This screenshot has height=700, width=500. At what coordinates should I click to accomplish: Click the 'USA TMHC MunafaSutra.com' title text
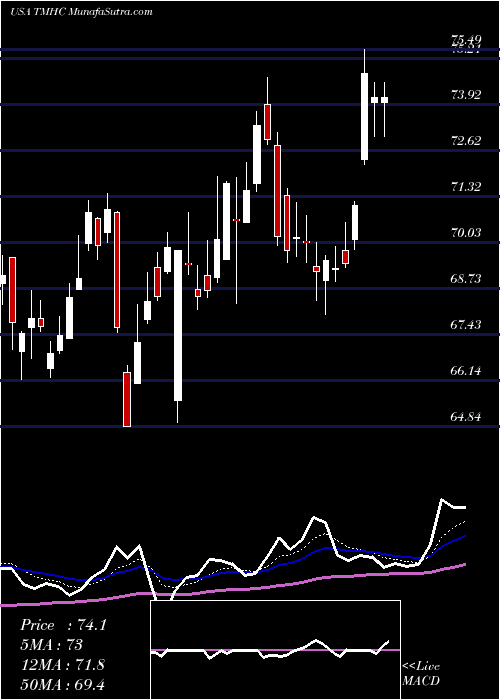pos(81,12)
